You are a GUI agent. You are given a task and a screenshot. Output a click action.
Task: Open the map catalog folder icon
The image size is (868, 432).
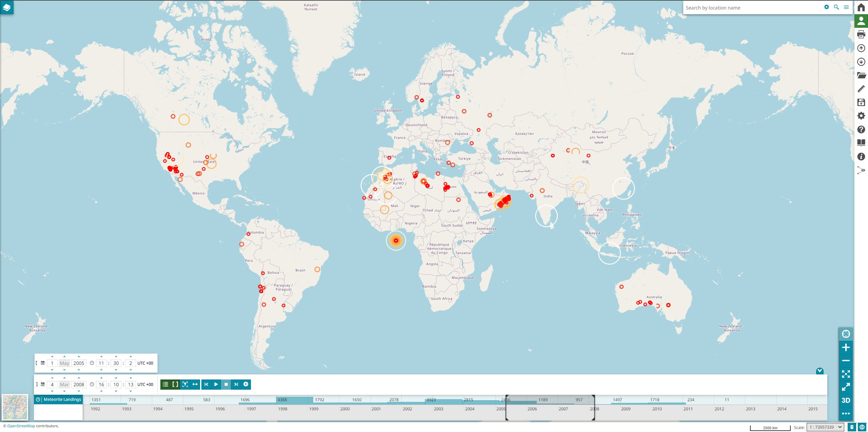861,75
